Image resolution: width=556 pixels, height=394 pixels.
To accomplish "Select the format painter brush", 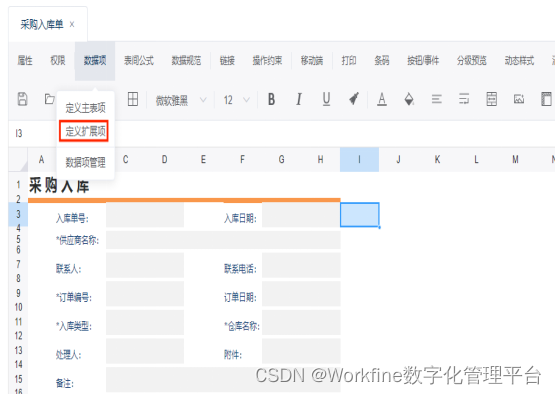I will (x=354, y=99).
